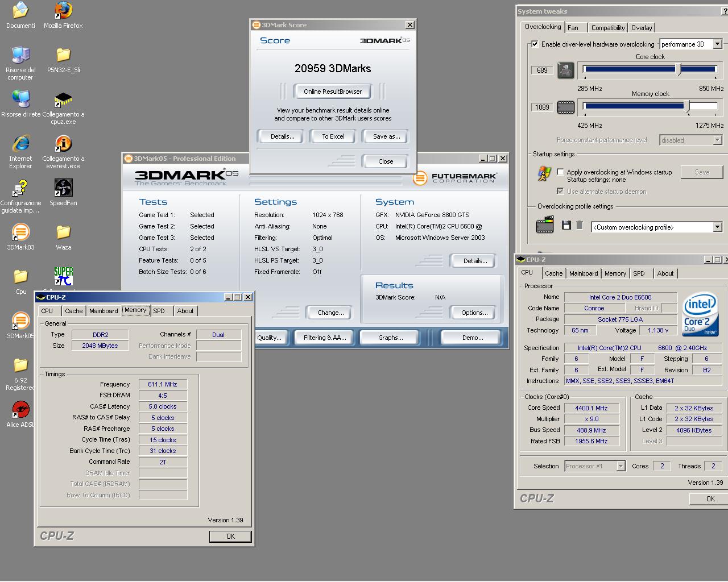Viewport: 728px width, 582px height.
Task: Open the Graphs... button
Action: 390,338
